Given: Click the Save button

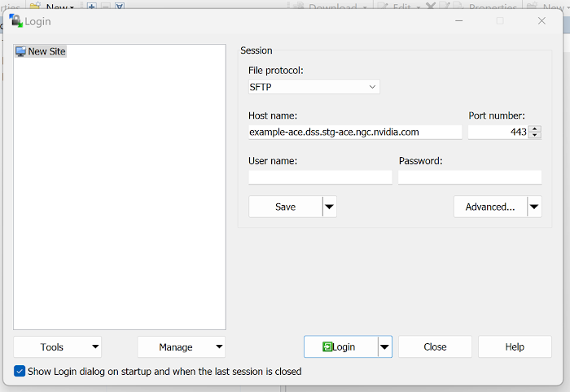Looking at the screenshot, I should pos(286,207).
